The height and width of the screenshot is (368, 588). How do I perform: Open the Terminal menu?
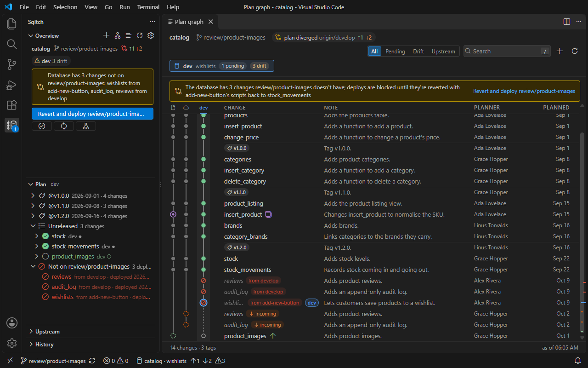coord(148,7)
